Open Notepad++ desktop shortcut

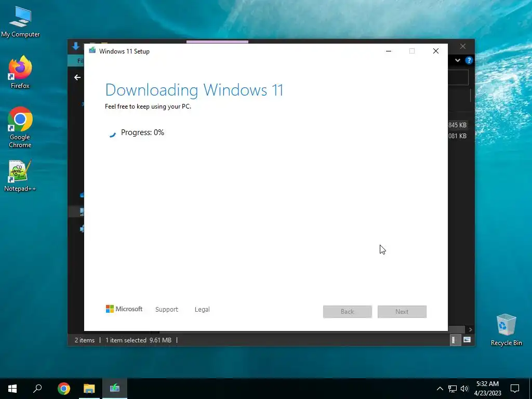(x=20, y=176)
